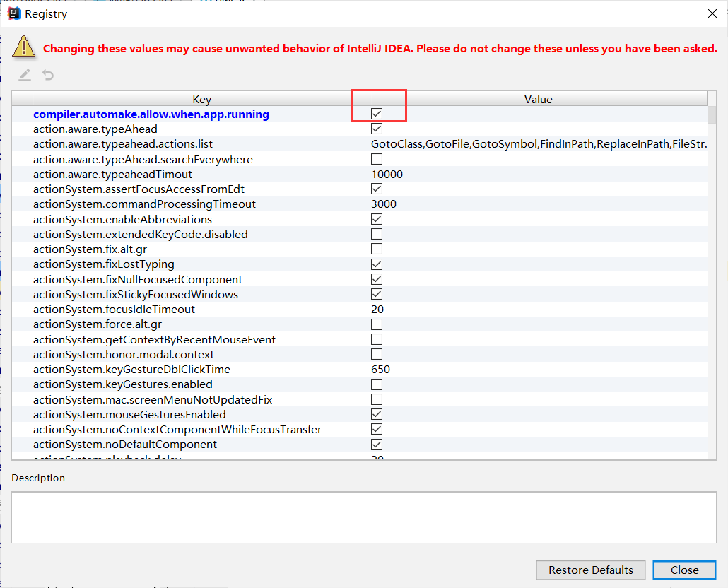The height and width of the screenshot is (588, 728).
Task: Select actionSystem.mouseGesturesEnabled key
Action: [x=129, y=414]
